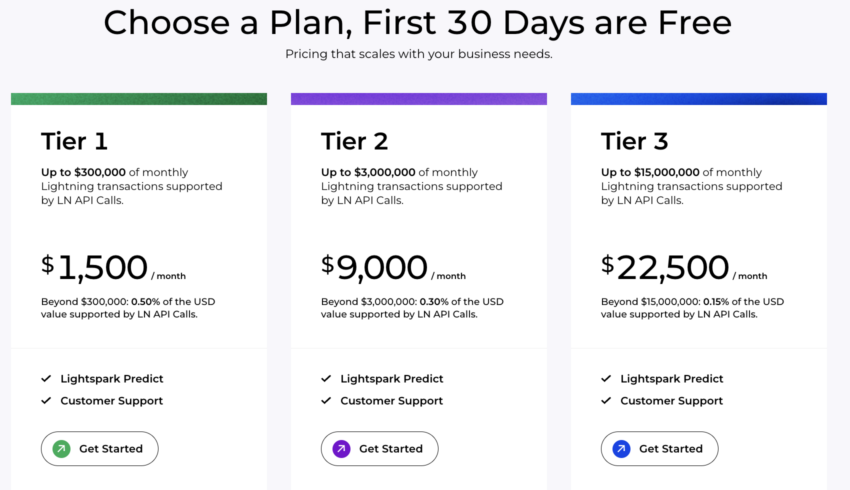Click the purple arrow icon in Tier 2
The image size is (850, 490).
[x=342, y=449]
